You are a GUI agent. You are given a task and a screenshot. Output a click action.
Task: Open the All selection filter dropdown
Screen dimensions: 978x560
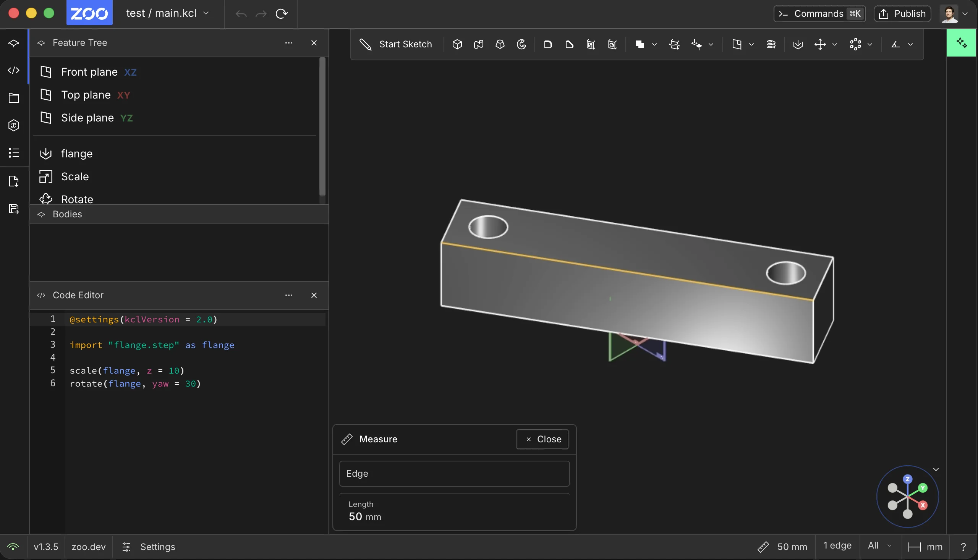(879, 546)
